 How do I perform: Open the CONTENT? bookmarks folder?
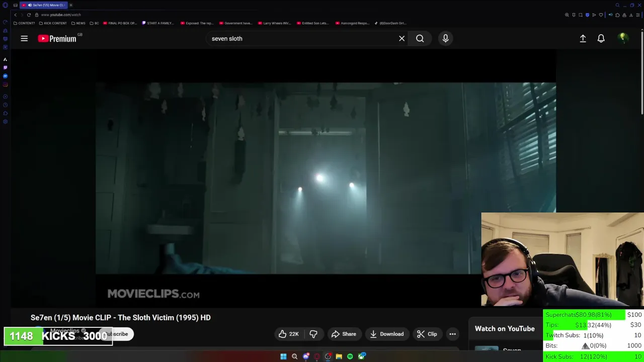point(24,23)
